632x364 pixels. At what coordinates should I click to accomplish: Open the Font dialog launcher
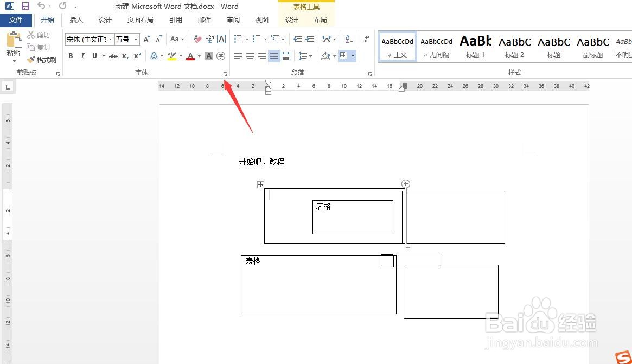225,74
